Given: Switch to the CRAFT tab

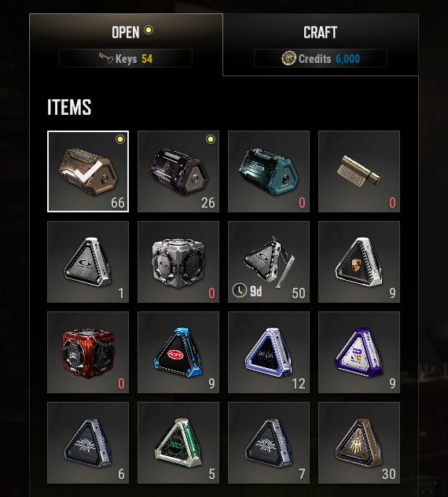Looking at the screenshot, I should pyautogui.click(x=321, y=45).
